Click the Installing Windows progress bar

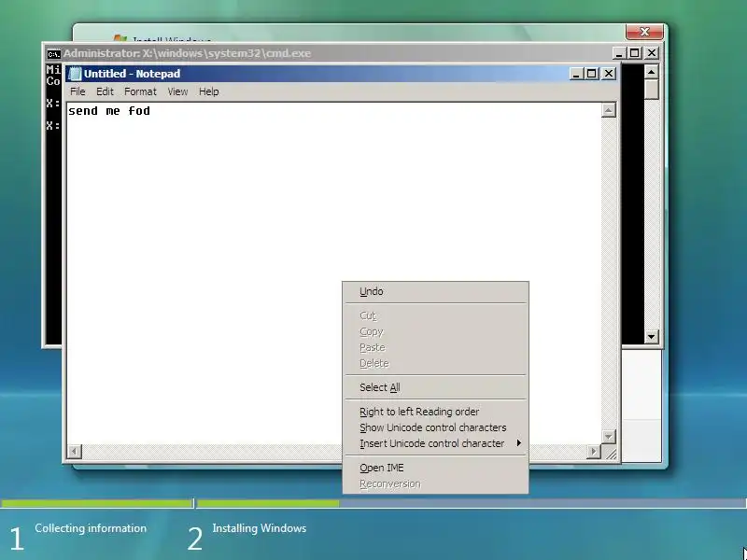[x=471, y=503]
